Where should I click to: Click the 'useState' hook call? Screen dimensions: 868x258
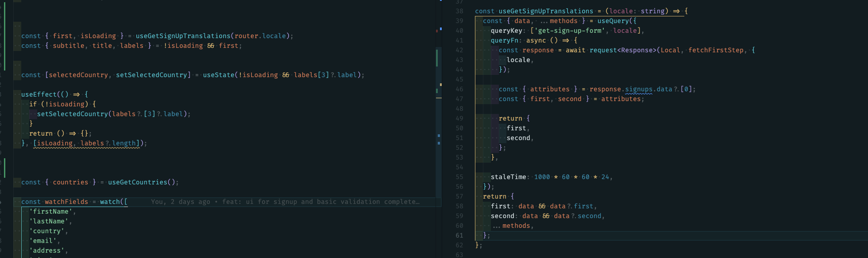(219, 75)
